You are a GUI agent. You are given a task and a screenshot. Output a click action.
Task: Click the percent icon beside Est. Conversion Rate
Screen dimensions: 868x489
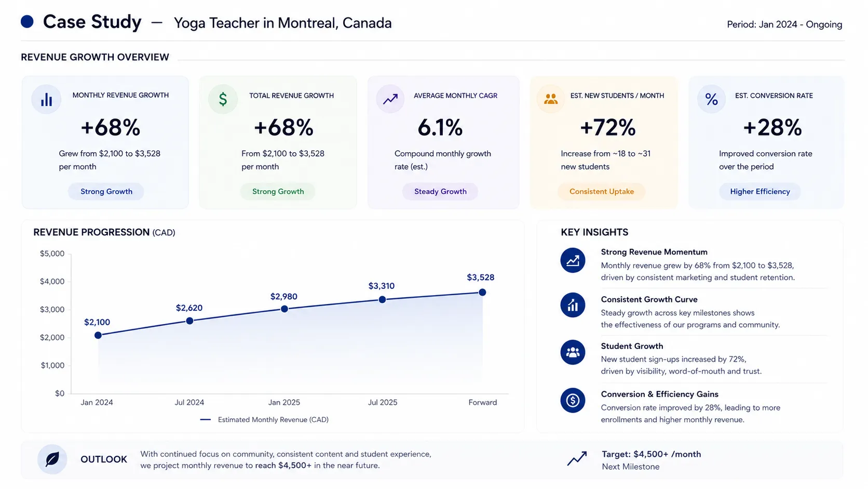click(x=711, y=99)
